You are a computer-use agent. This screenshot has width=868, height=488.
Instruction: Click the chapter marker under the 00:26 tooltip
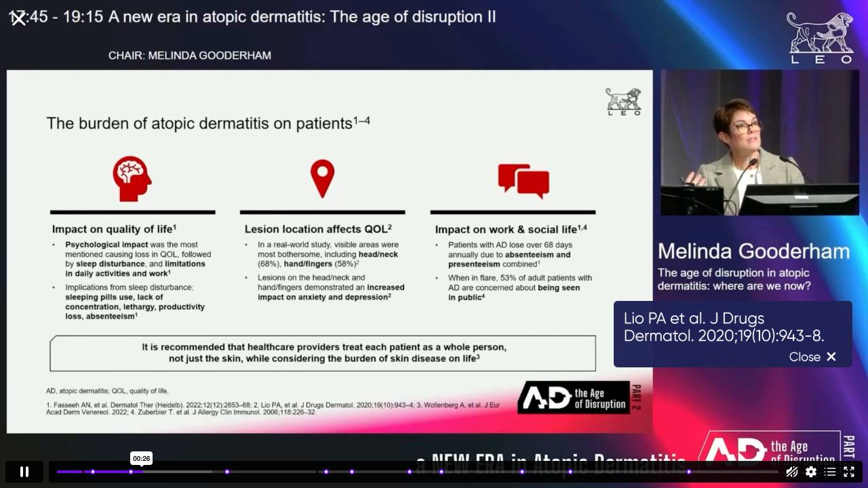tap(131, 472)
